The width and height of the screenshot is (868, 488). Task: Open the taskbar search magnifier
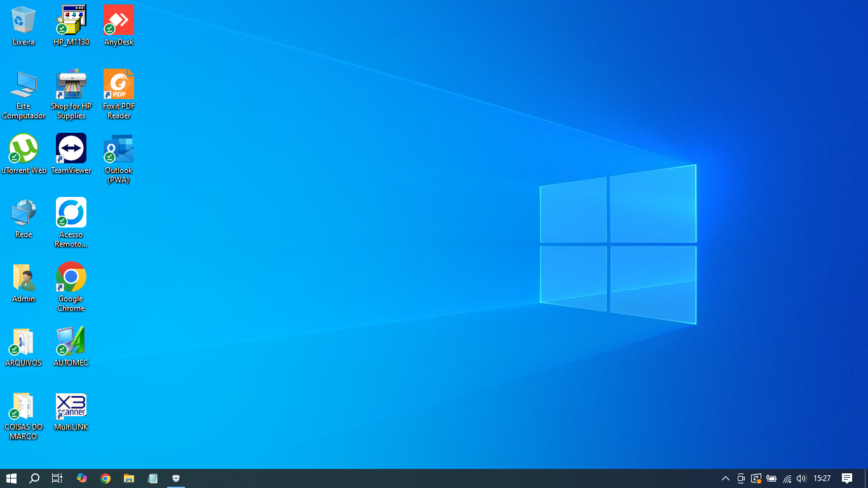click(34, 478)
